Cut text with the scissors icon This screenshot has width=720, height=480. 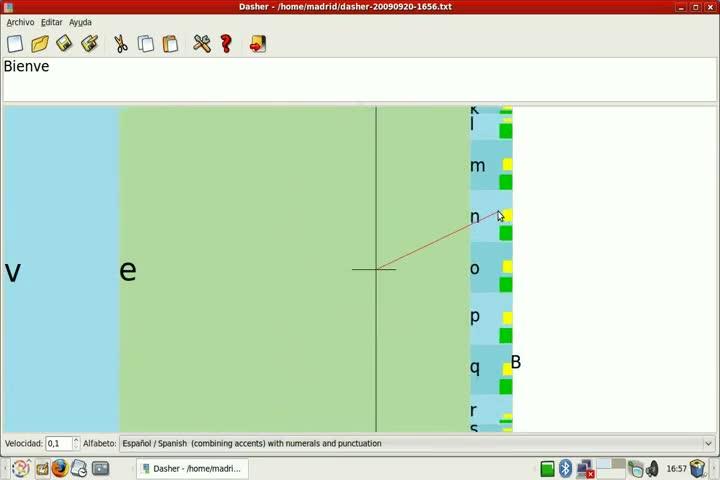pos(121,44)
